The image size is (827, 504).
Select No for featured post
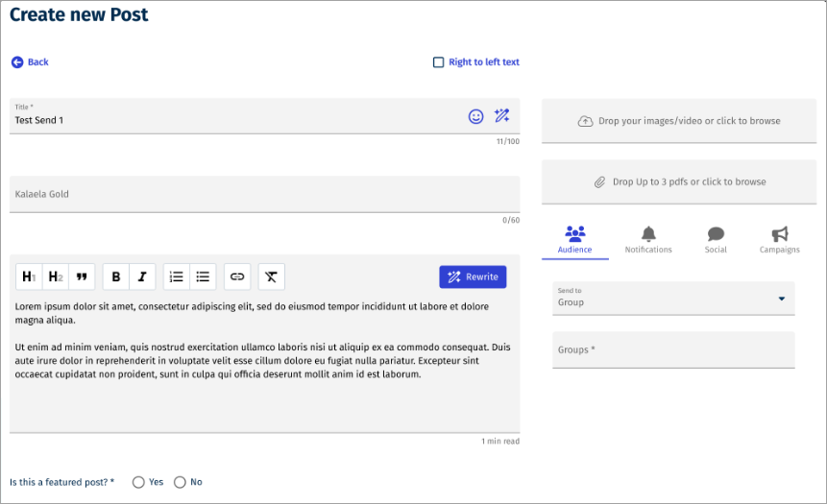[180, 482]
